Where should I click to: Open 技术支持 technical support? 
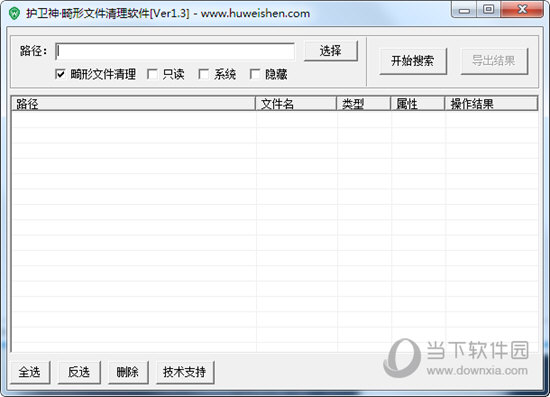pos(185,372)
